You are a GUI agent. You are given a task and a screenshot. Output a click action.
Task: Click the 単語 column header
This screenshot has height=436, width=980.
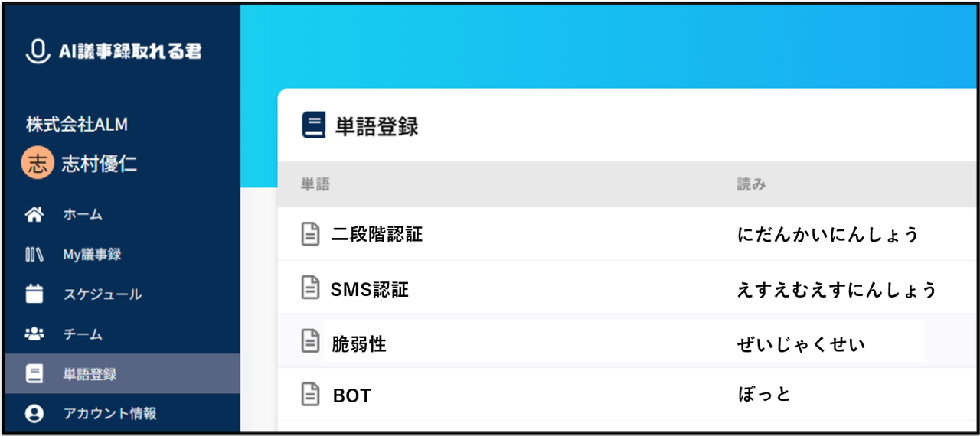coord(315,184)
